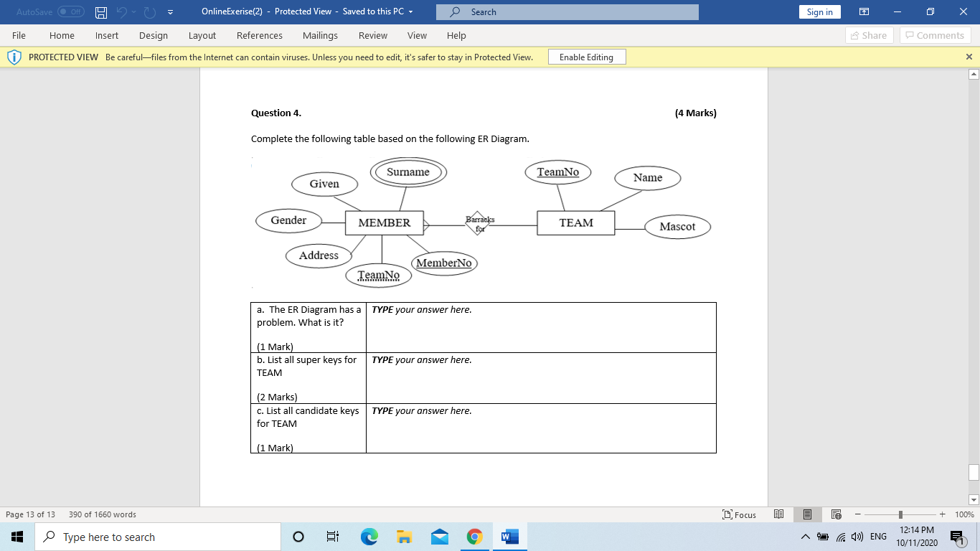Select the Web Layout view icon
Viewport: 980px width, 551px height.
point(836,514)
